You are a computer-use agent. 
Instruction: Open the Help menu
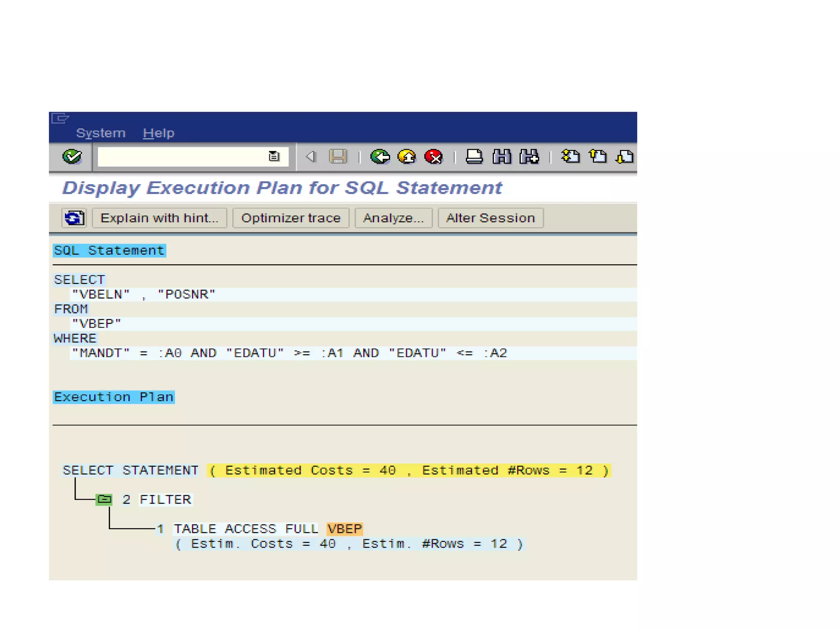pos(159,133)
